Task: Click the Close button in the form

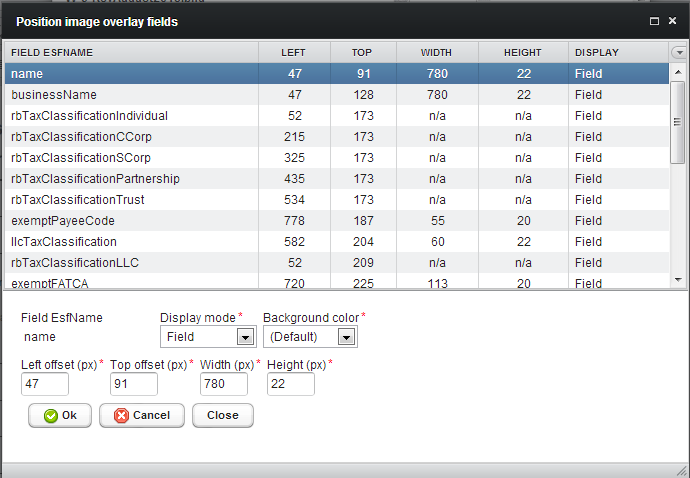Action: click(x=222, y=416)
